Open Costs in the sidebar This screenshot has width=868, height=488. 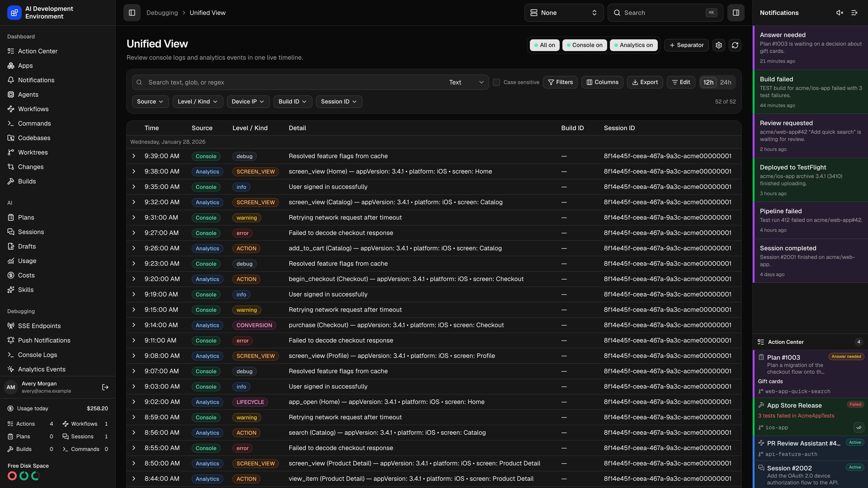pyautogui.click(x=58, y=275)
